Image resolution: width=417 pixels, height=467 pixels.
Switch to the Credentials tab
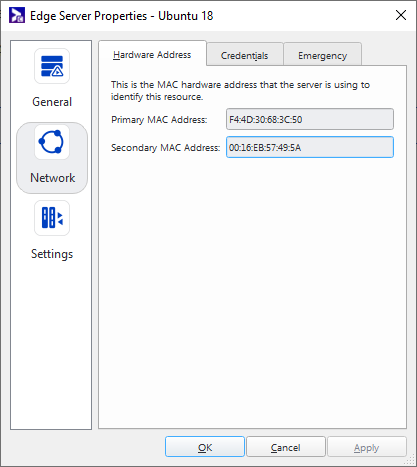(x=244, y=55)
